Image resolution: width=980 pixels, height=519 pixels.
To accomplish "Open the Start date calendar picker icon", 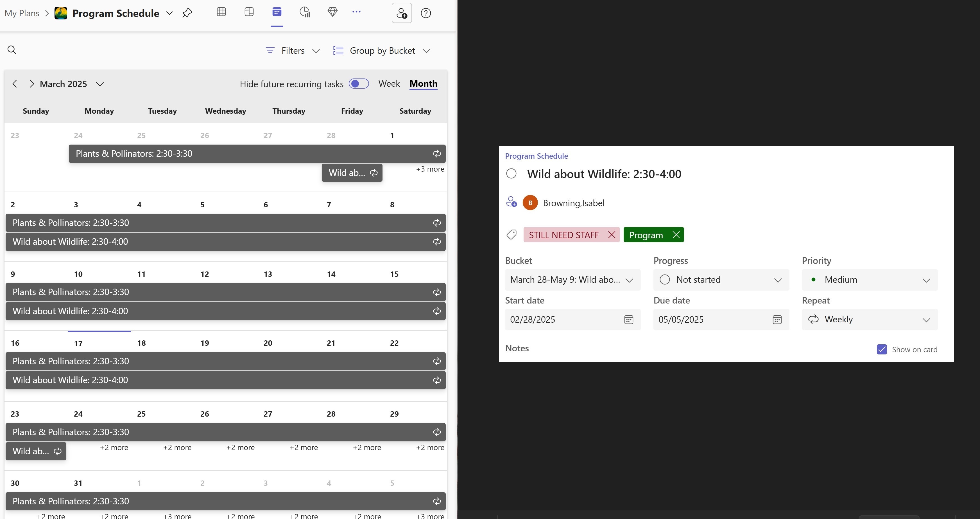I will tap(628, 320).
